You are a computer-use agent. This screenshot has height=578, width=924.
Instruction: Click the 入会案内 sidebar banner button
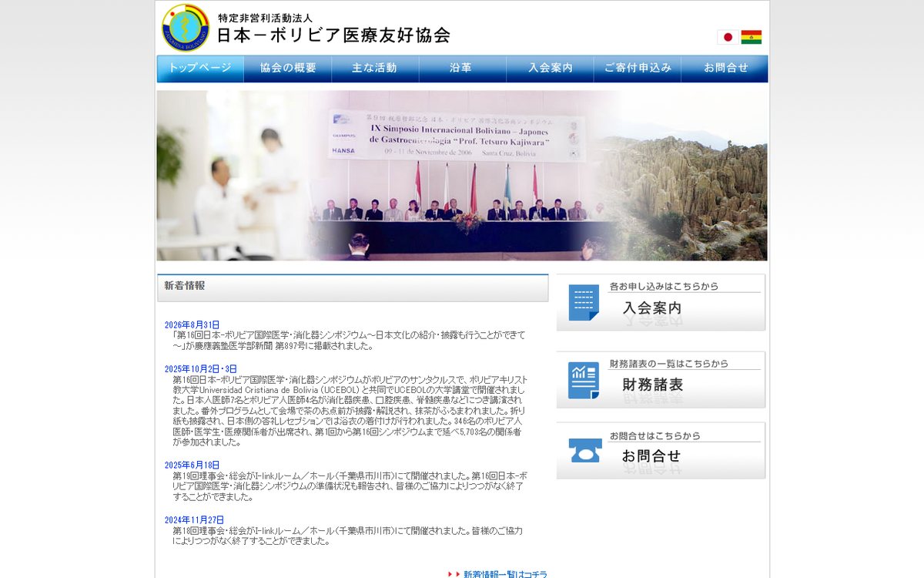(661, 302)
